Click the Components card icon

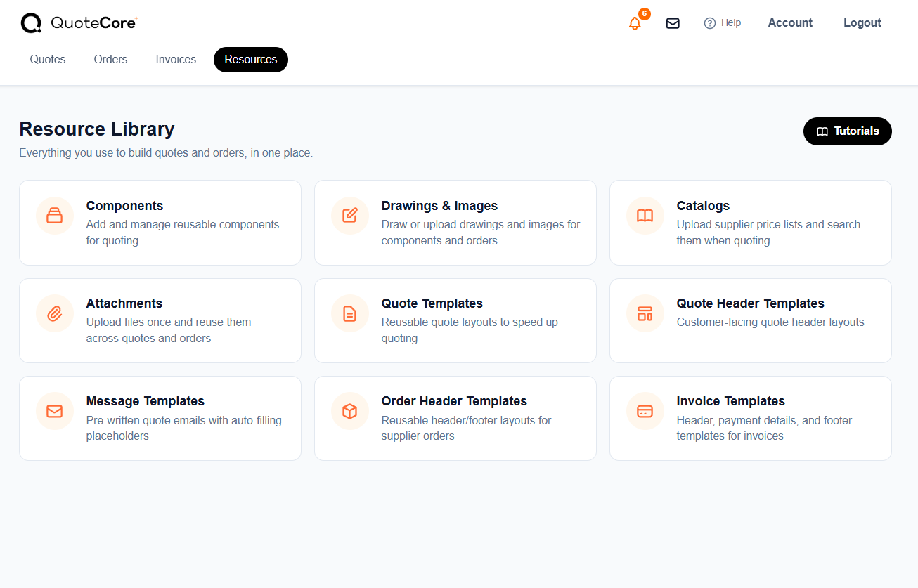pyautogui.click(x=55, y=216)
